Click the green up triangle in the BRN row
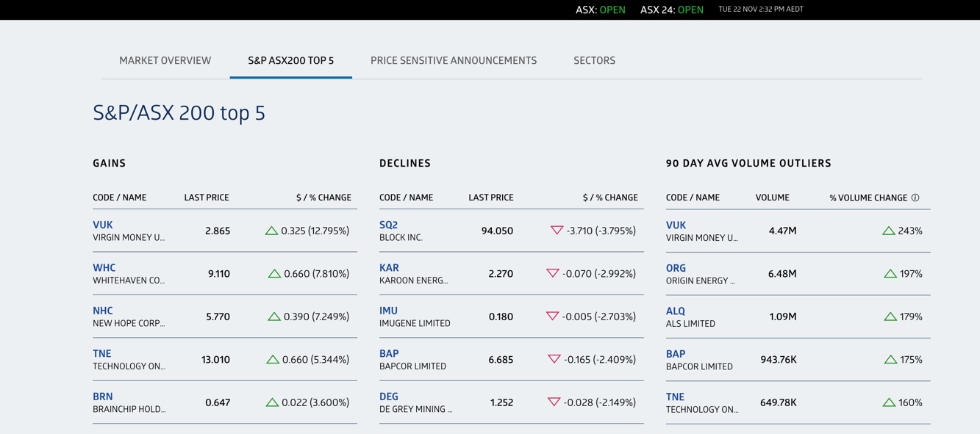The width and height of the screenshot is (980, 434). [272, 402]
